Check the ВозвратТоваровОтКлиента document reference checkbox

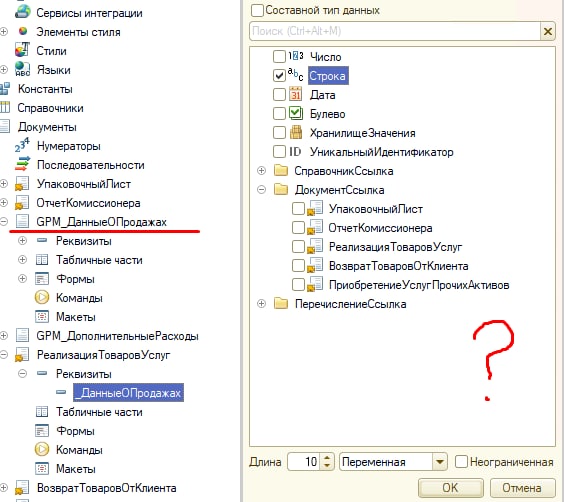[298, 265]
